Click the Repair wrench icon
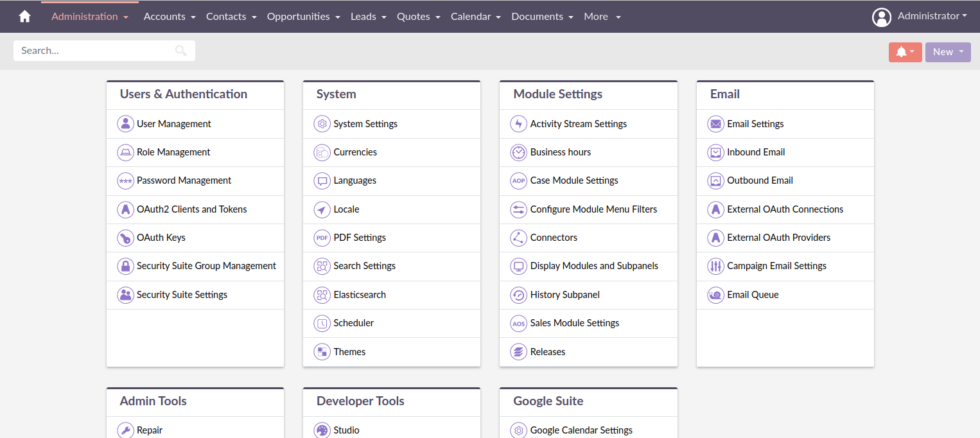Screen dimensions: 980x438 [125, 430]
